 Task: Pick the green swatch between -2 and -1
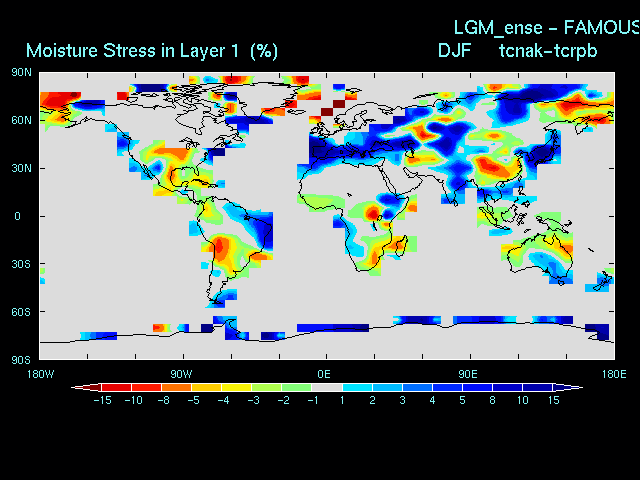[x=297, y=386]
